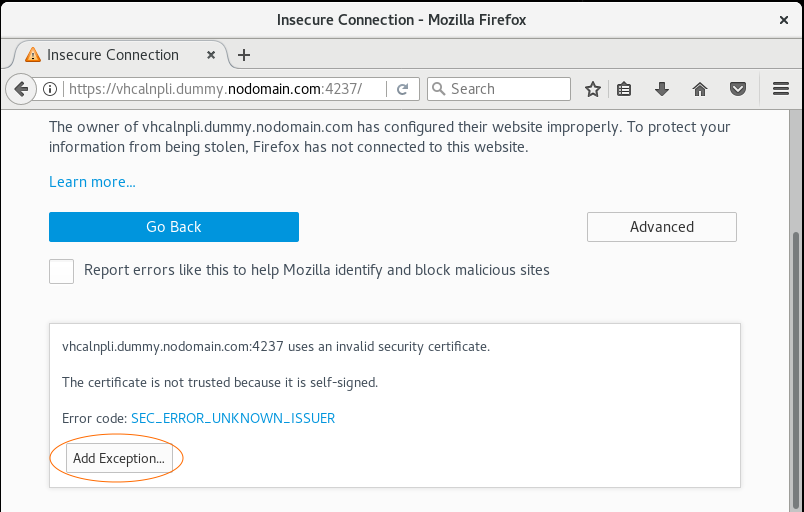Image resolution: width=804 pixels, height=512 pixels.
Task: Click the magnifier icon in Search box
Action: [438, 89]
